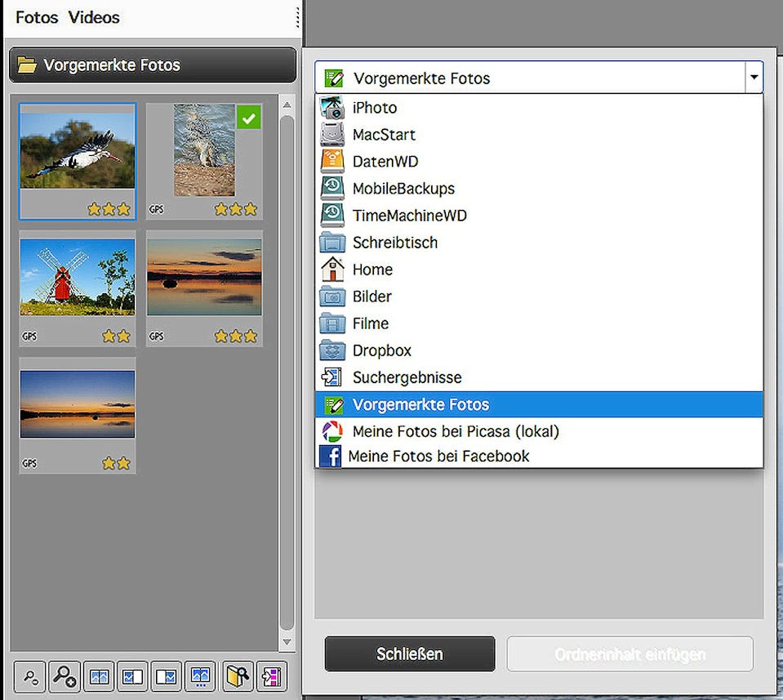Click the photo layout icon with dots
Image resolution: width=783 pixels, height=700 pixels.
tap(200, 676)
